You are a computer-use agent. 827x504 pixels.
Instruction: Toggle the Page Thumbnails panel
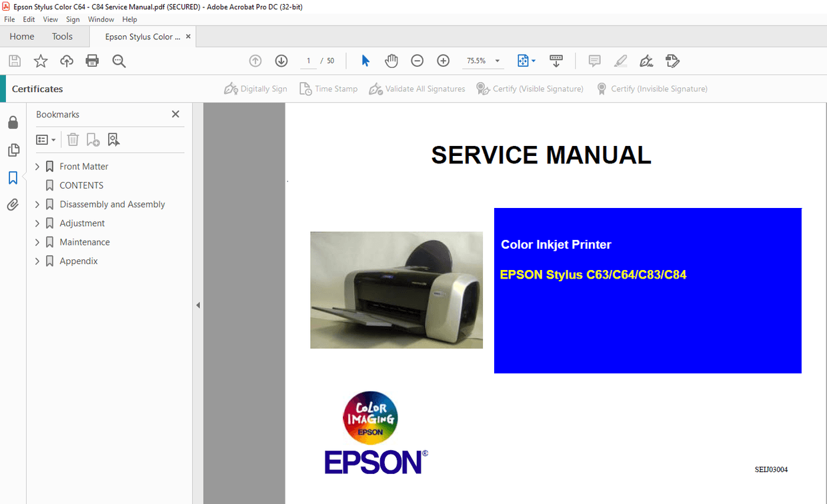point(13,150)
